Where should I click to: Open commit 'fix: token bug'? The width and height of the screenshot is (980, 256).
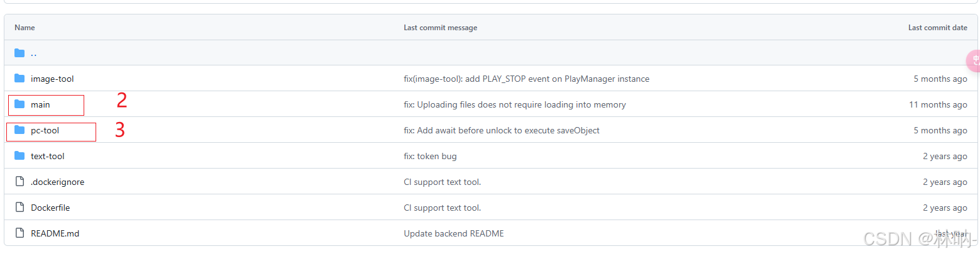(430, 156)
